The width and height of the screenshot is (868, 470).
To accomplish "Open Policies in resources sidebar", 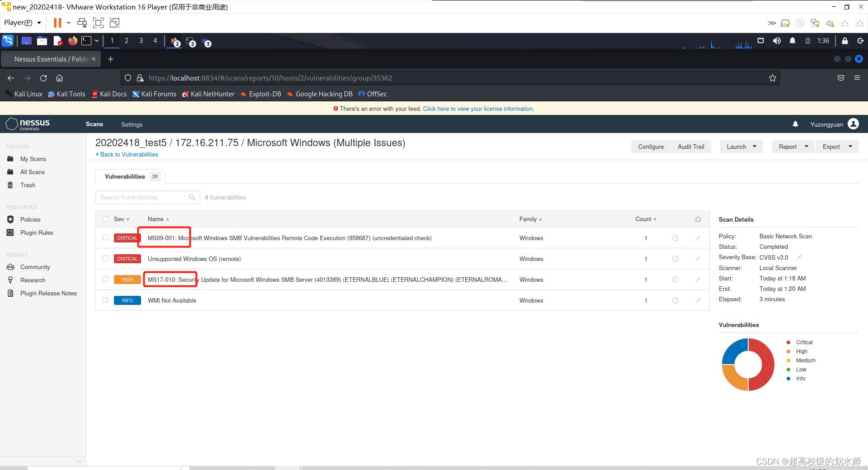I will (x=30, y=219).
